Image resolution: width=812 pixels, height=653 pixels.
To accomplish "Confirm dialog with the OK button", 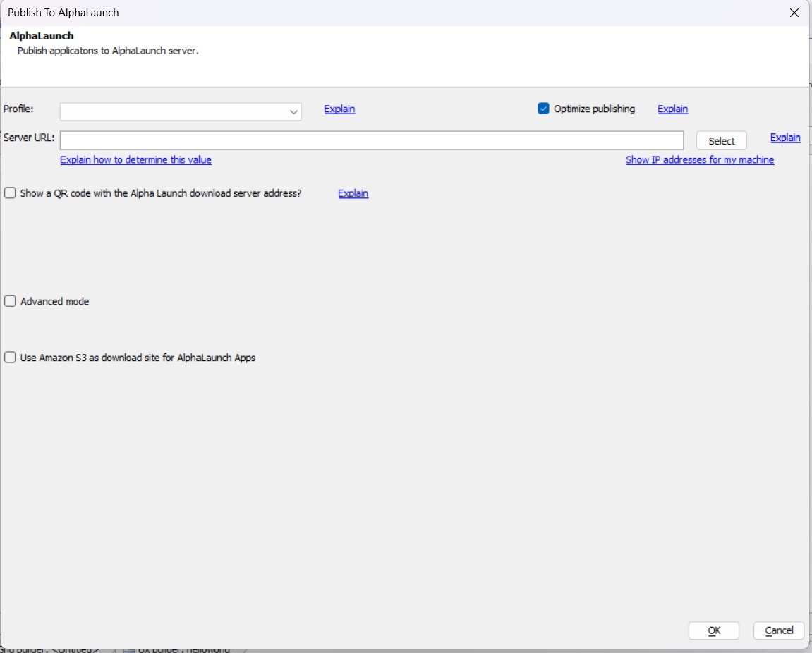I will point(713,630).
